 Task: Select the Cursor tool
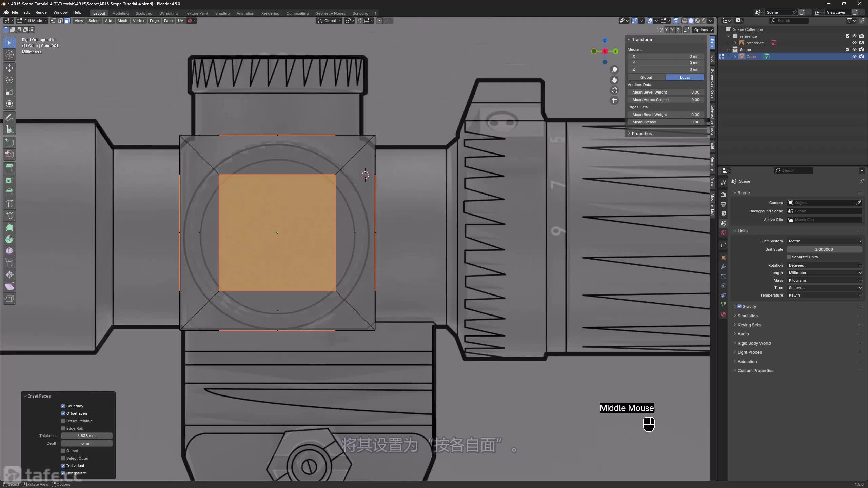pyautogui.click(x=9, y=55)
